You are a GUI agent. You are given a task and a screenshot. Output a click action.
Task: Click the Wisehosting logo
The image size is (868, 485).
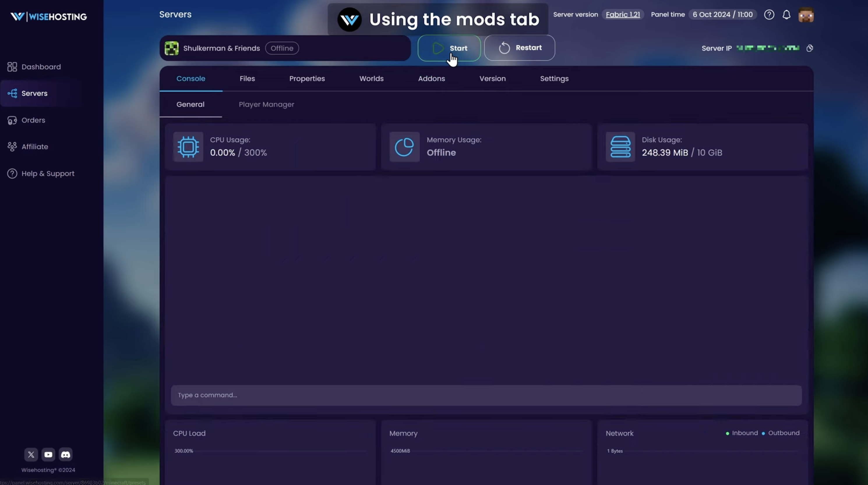coord(49,17)
